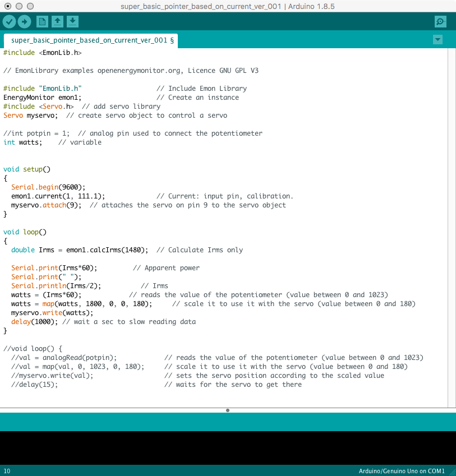Click the Upload arrow icon
The height and width of the screenshot is (476, 456).
coord(24,22)
